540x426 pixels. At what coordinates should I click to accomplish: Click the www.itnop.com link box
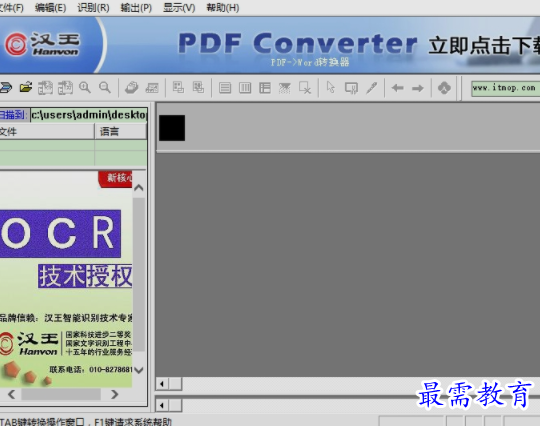[x=505, y=88]
